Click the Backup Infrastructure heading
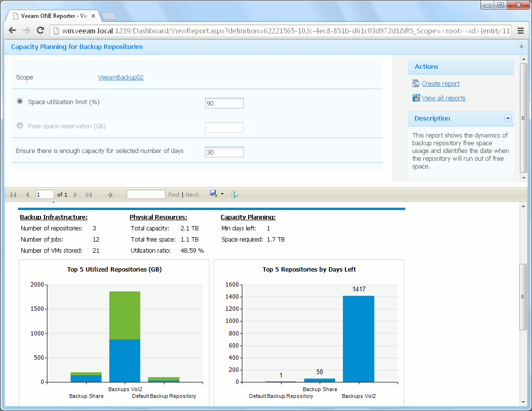532x411 pixels. [54, 217]
